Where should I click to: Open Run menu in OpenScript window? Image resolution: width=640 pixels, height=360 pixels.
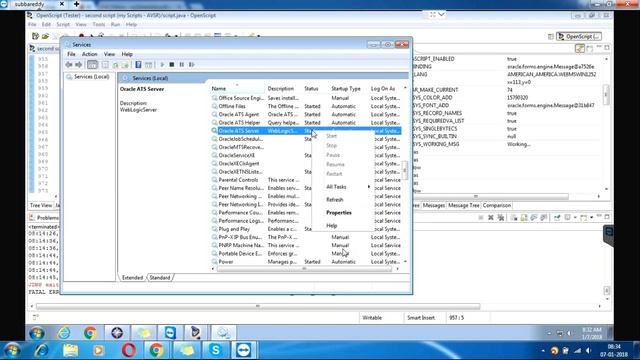(115, 24)
